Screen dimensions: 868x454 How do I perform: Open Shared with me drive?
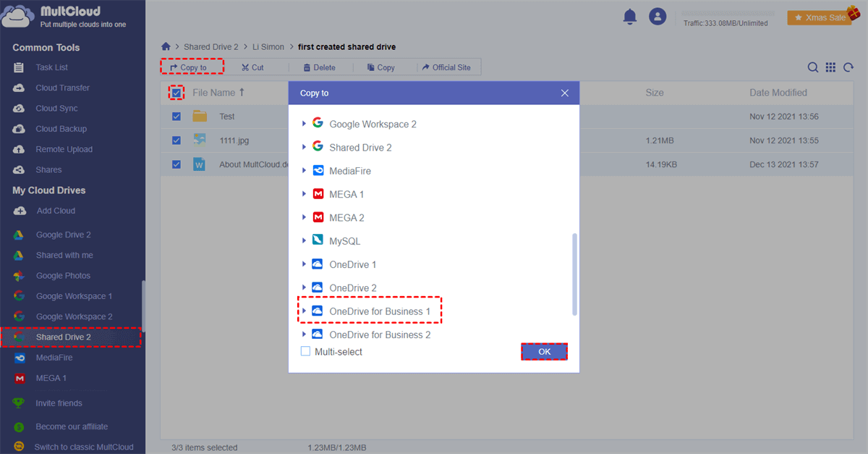coord(64,255)
